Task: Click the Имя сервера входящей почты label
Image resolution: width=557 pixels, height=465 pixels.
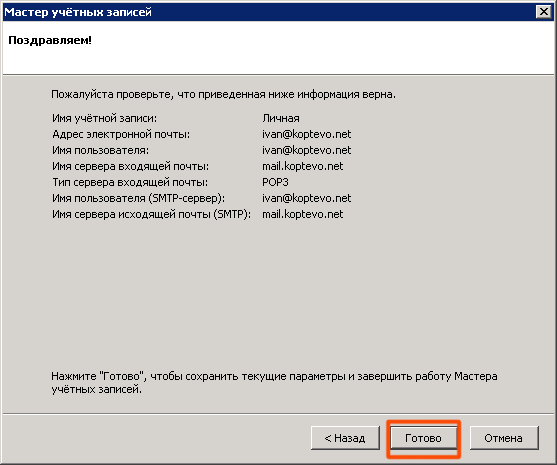Action: tap(130, 166)
